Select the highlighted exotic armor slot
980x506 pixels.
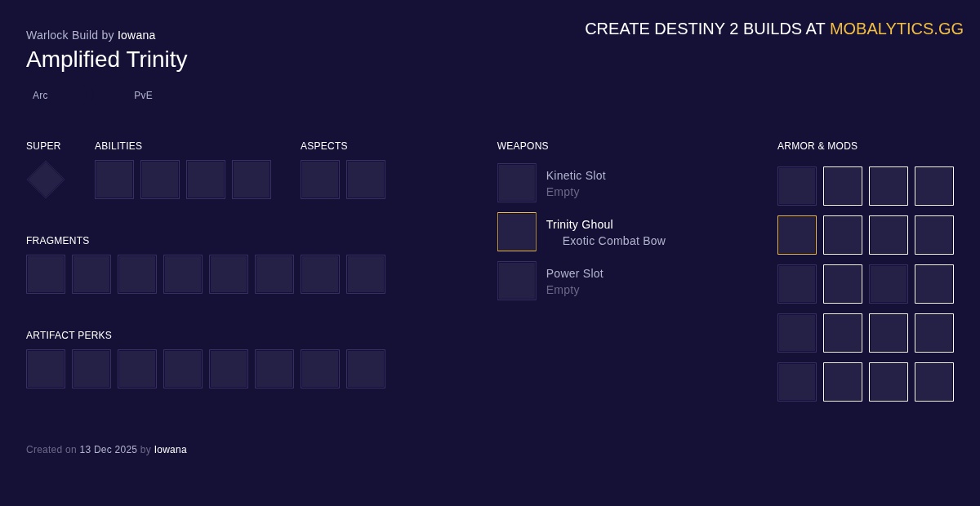point(797,235)
